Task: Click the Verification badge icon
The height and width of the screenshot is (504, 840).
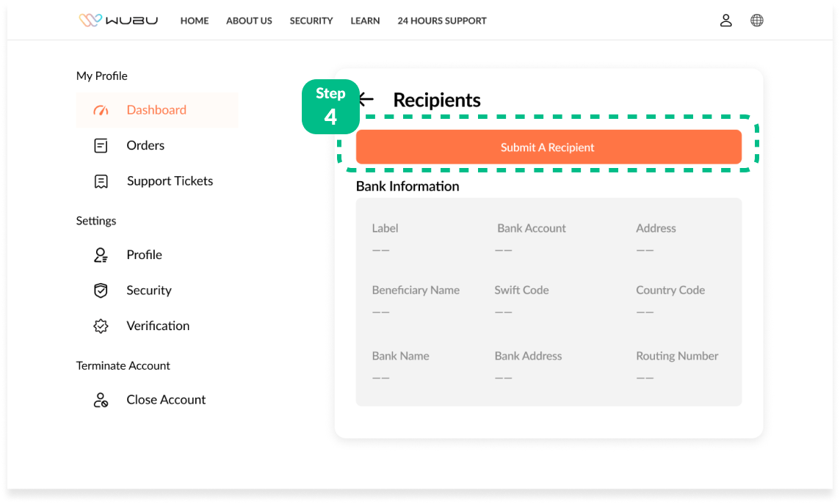Action: click(101, 326)
